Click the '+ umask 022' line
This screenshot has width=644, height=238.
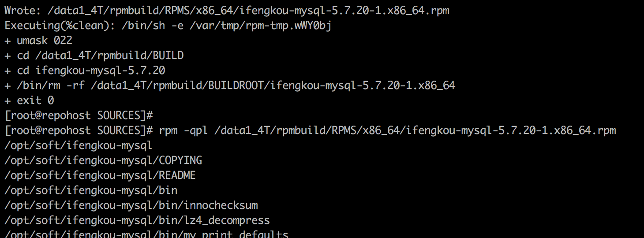38,41
